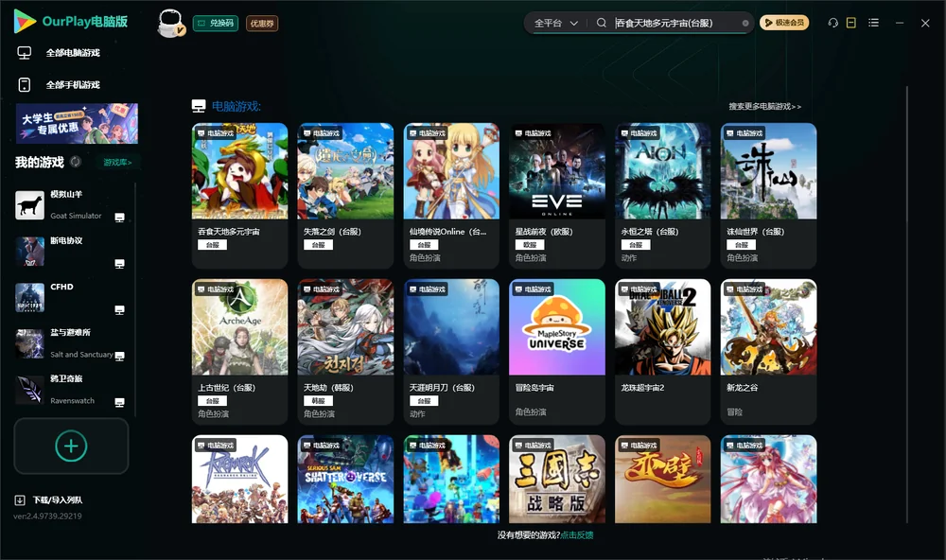This screenshot has height=560, width=946.
Task: Click the phone icon beside 全部手机游戏
Action: point(25,85)
